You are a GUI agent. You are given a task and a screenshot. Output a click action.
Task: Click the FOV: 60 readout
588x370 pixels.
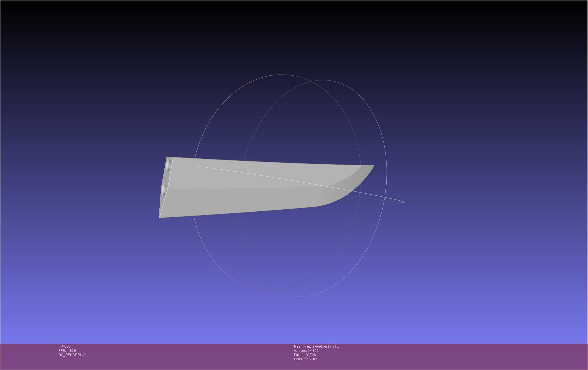(x=65, y=346)
